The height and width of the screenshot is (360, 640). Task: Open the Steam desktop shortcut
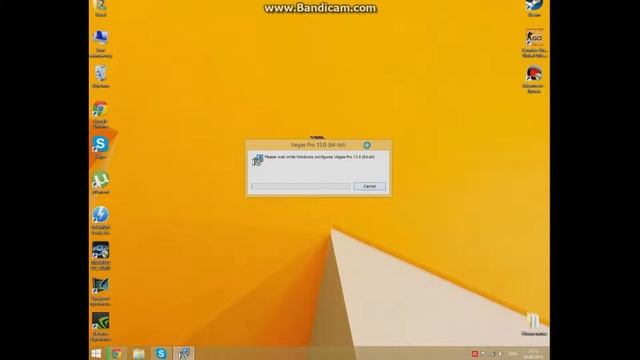(534, 8)
